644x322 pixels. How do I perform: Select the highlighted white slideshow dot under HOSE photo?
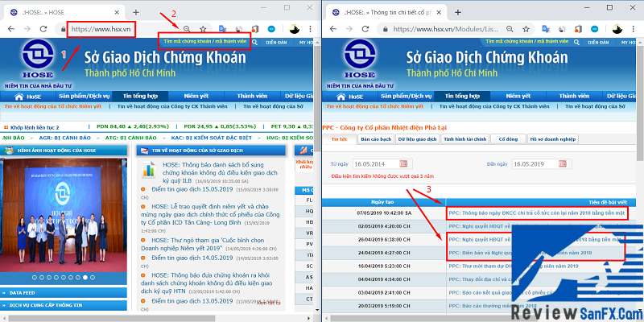[85, 277]
